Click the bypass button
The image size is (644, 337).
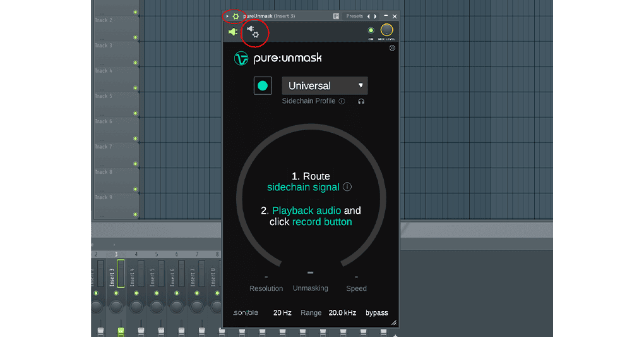(377, 313)
